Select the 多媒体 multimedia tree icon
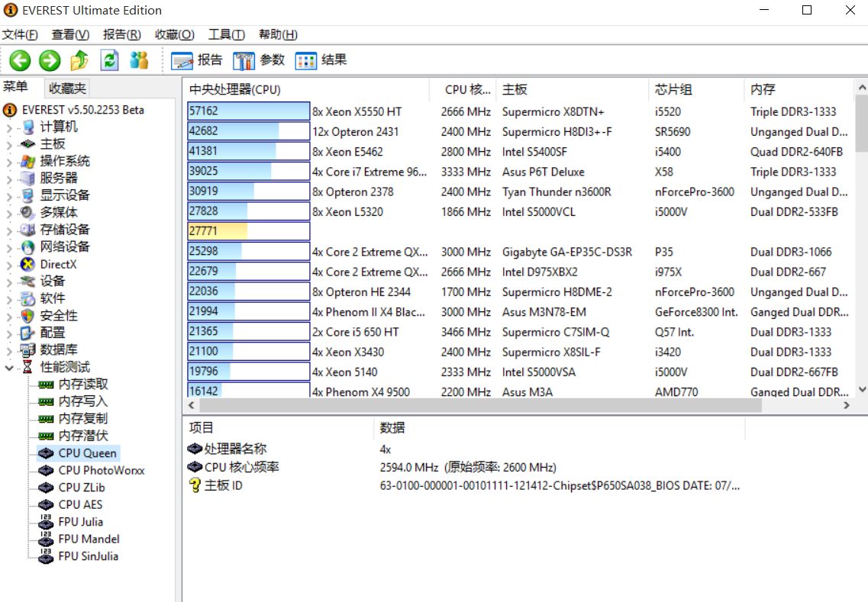Viewport: 868px width, 602px height. [x=27, y=212]
